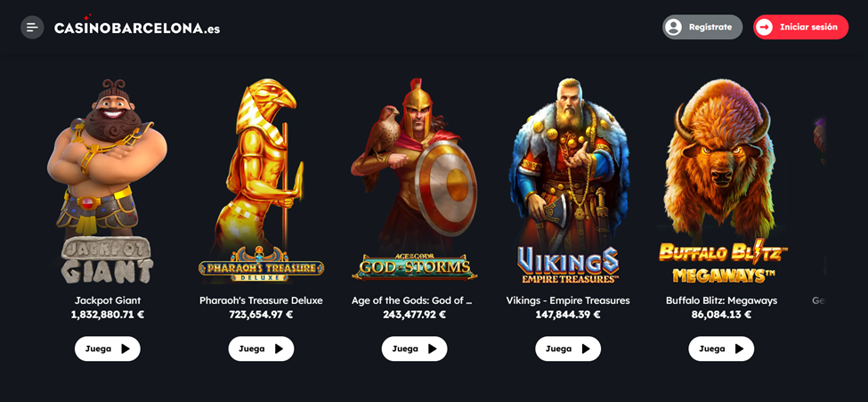Click Juega under Age of the Gods

tap(414, 349)
